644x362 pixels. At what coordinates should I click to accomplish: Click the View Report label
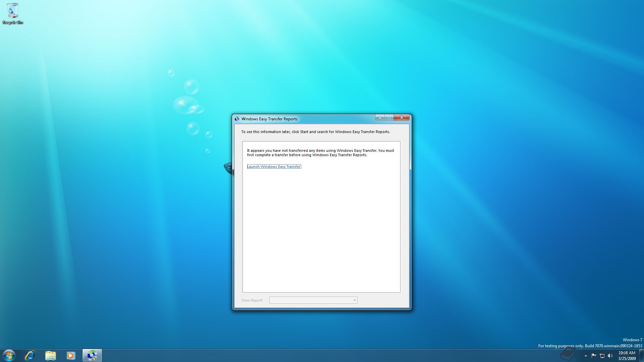coord(252,300)
